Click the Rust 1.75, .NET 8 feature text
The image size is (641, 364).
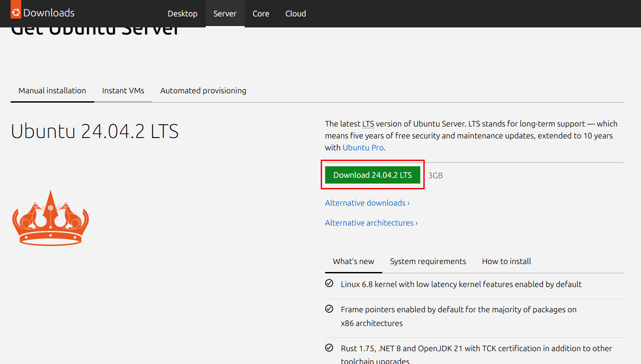click(x=476, y=355)
